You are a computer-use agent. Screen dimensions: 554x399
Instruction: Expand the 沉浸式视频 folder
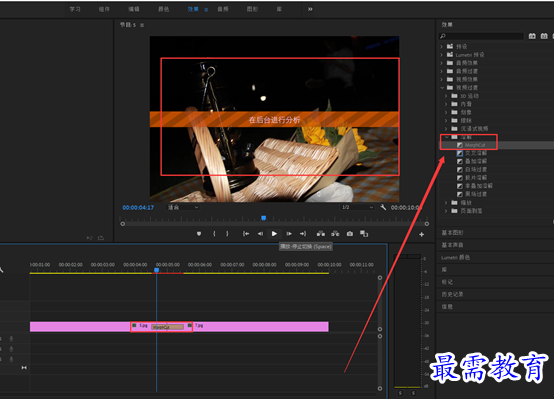pyautogui.click(x=446, y=129)
